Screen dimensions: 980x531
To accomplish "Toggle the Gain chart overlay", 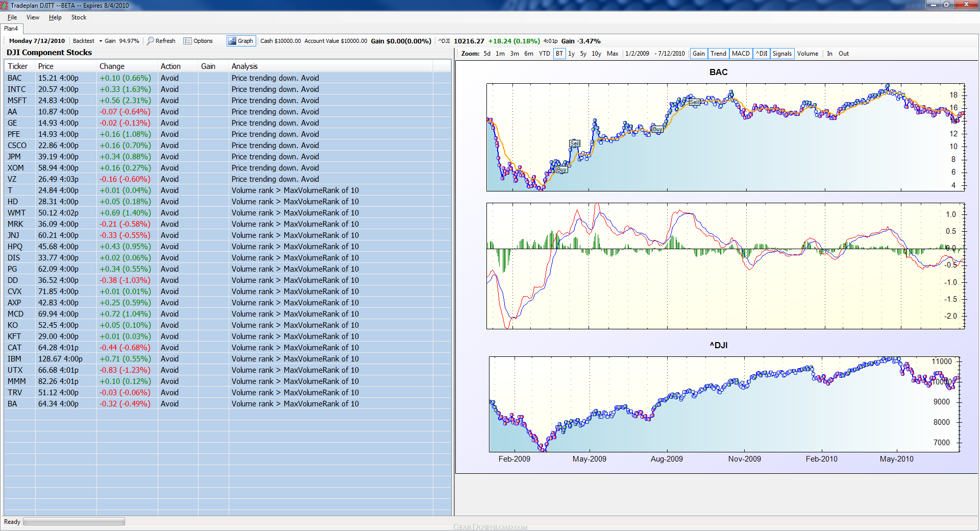I will pyautogui.click(x=699, y=54).
